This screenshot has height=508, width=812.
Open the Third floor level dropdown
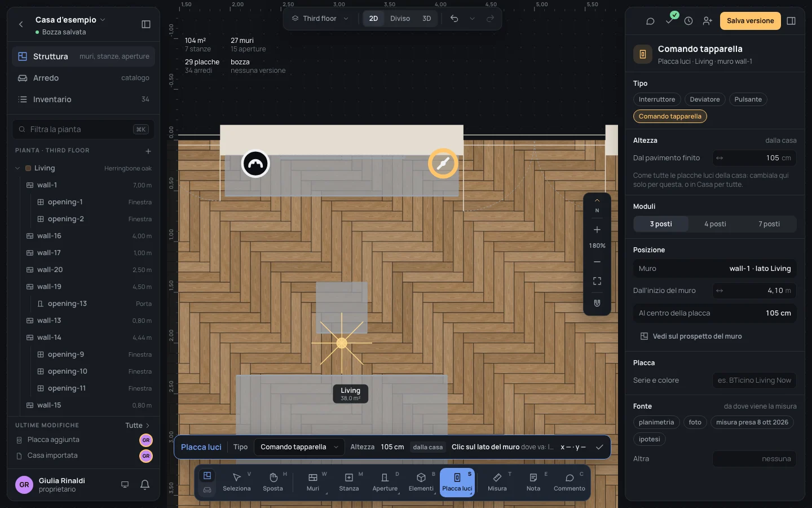pyautogui.click(x=320, y=19)
